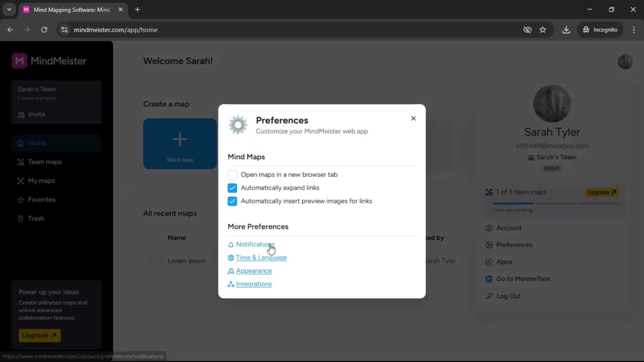The height and width of the screenshot is (362, 644).
Task: Sort by the Name column header
Action: point(176,238)
